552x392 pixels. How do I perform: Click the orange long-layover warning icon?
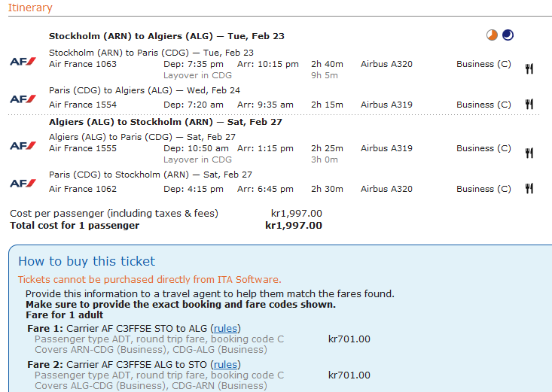point(492,35)
